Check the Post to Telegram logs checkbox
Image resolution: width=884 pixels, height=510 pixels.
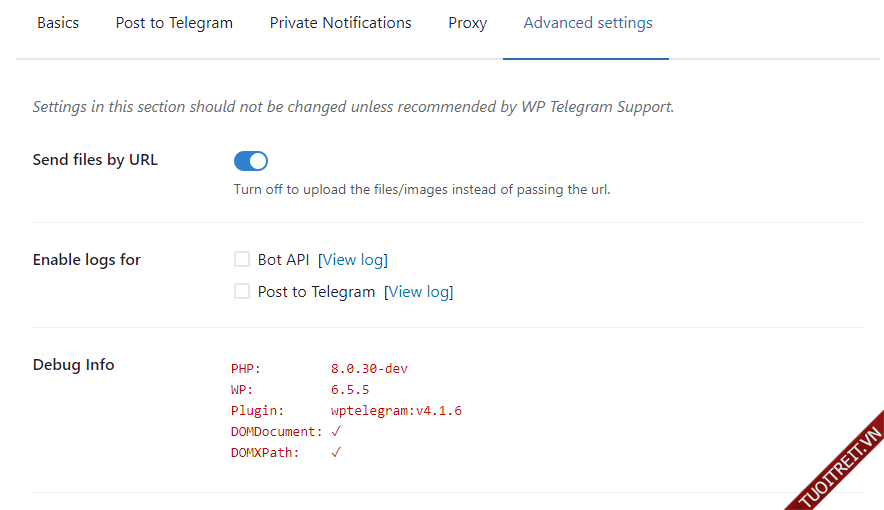[242, 292]
